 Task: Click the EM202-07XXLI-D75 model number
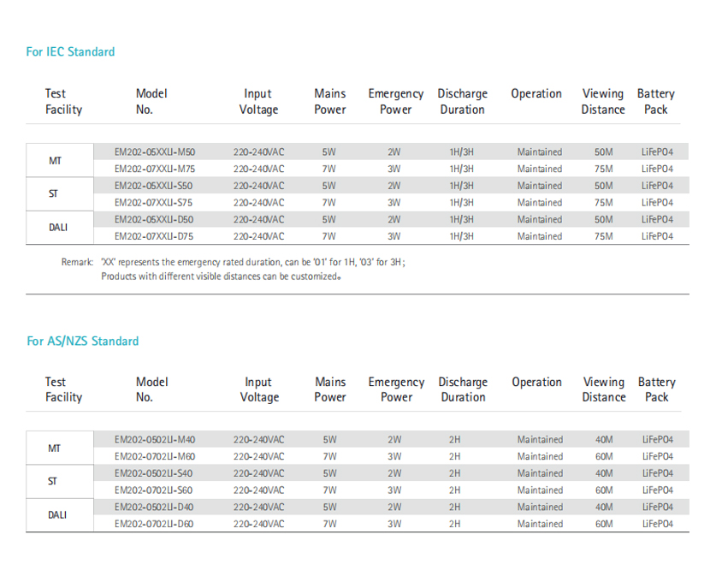coord(155,236)
